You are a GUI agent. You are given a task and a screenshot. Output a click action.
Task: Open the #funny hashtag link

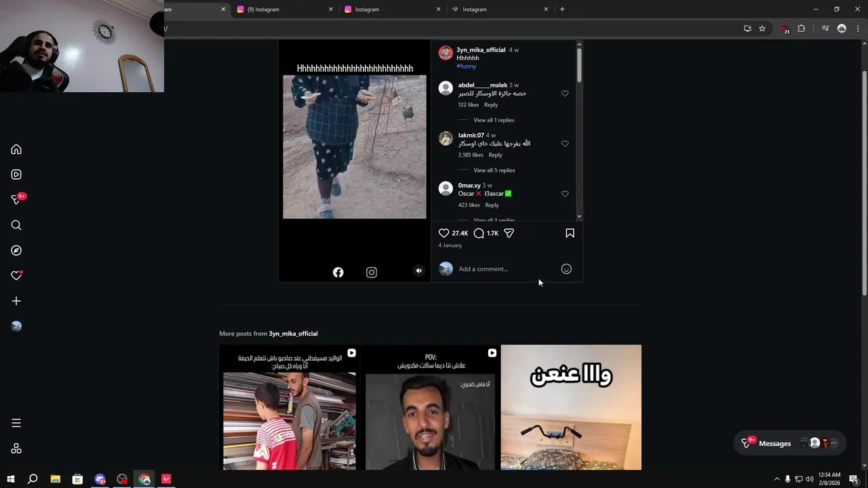pyautogui.click(x=467, y=66)
